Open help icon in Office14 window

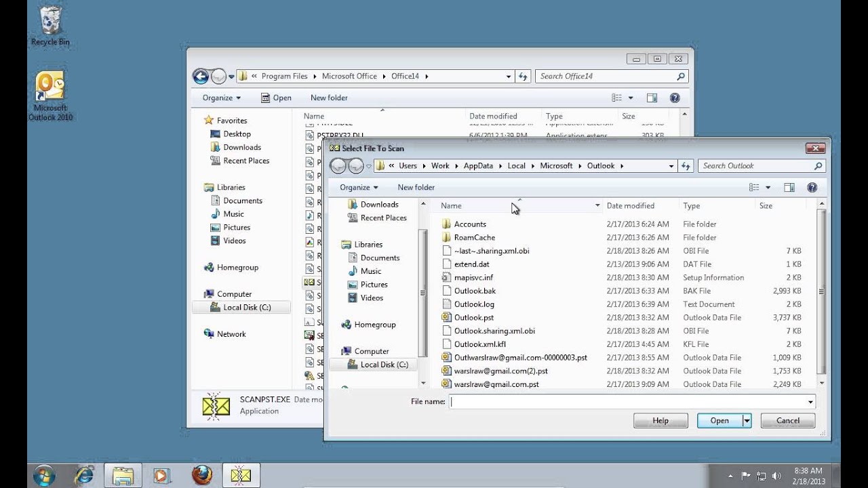click(675, 98)
